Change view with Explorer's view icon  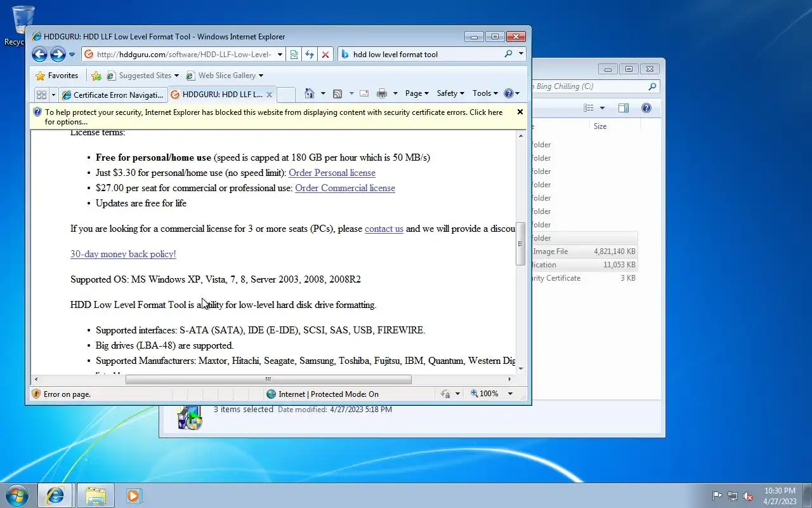pyautogui.click(x=589, y=109)
